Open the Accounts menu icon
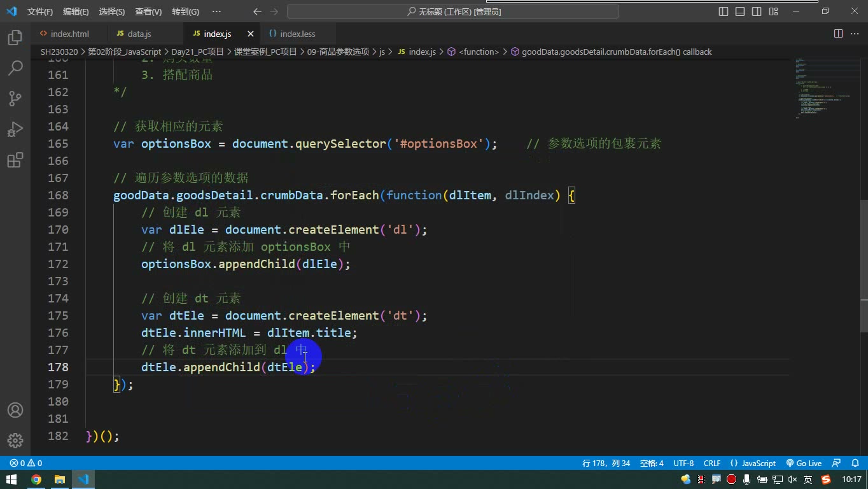The height and width of the screenshot is (489, 868). [15, 410]
